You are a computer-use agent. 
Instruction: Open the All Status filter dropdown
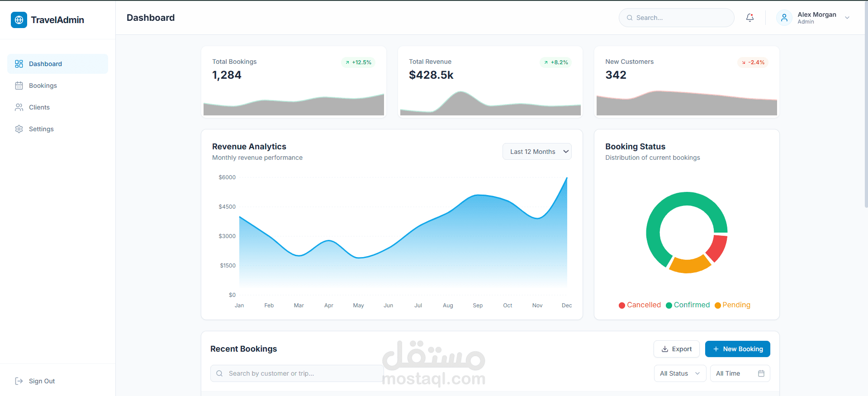click(x=680, y=373)
